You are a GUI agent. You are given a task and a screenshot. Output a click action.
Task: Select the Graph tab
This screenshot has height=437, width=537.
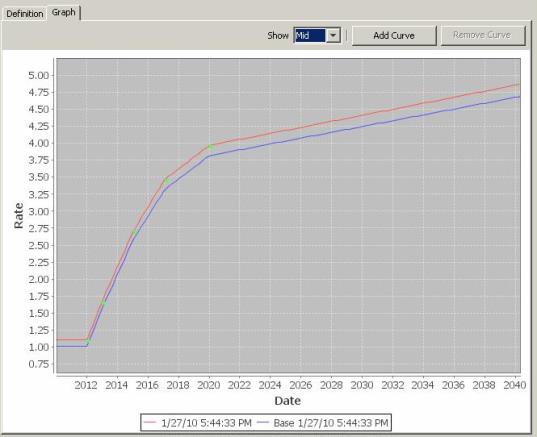click(64, 13)
